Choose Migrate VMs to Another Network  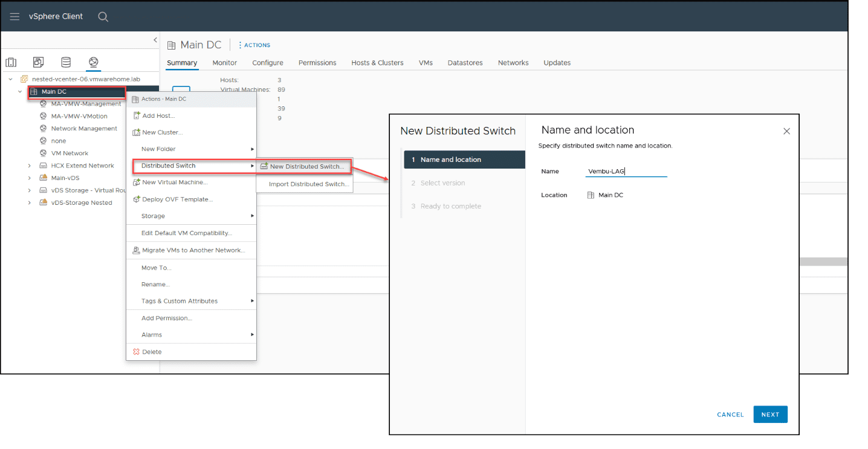191,250
